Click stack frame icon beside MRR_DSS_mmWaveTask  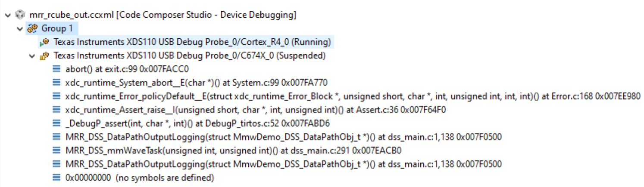click(56, 151)
